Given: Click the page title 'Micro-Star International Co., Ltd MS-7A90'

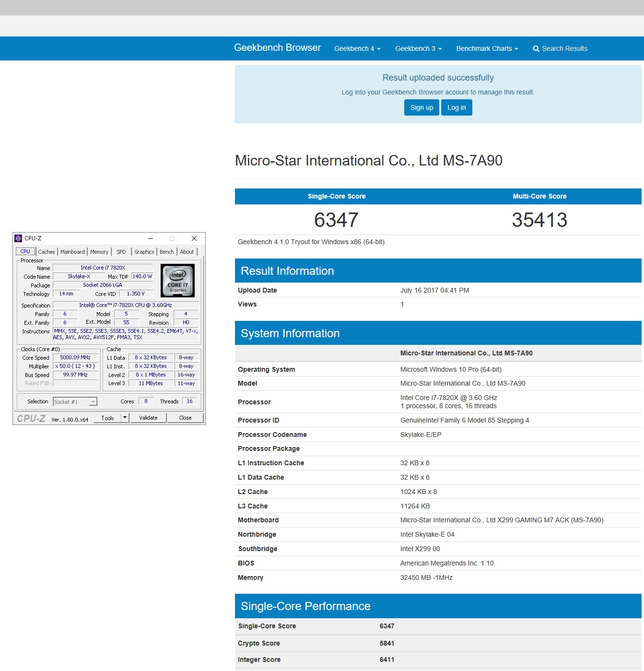Looking at the screenshot, I should 368,161.
